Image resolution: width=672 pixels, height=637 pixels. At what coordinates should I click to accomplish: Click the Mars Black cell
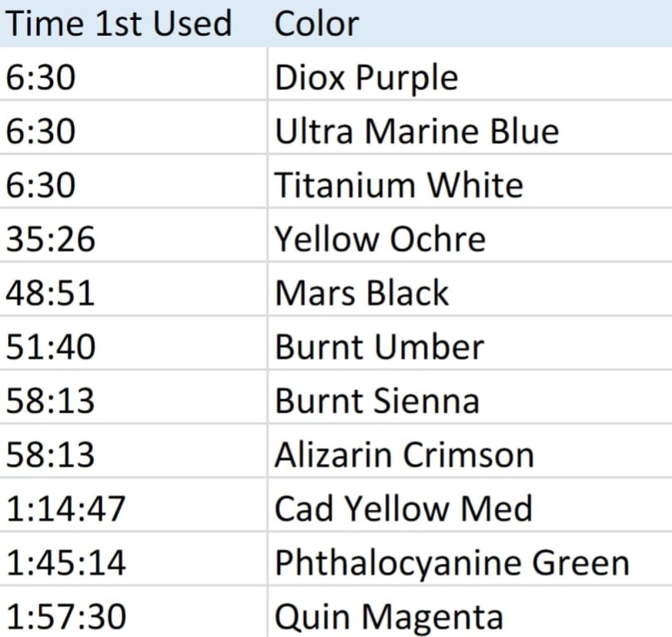coord(362,293)
